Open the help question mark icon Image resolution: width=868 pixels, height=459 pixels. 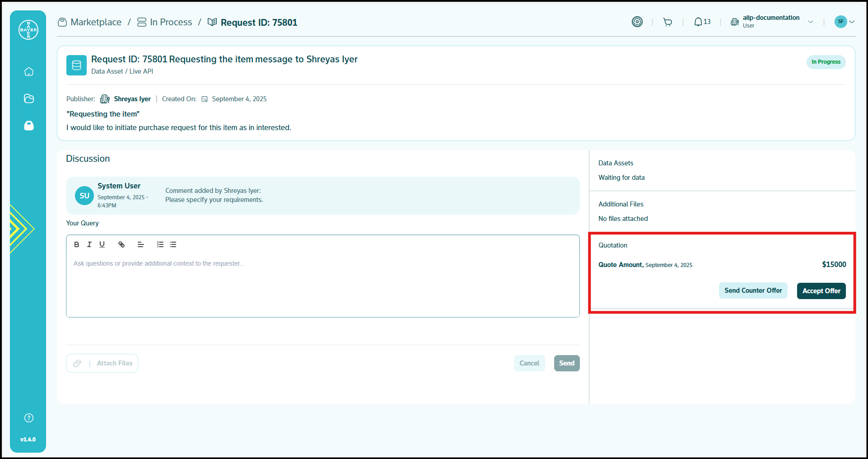click(29, 418)
